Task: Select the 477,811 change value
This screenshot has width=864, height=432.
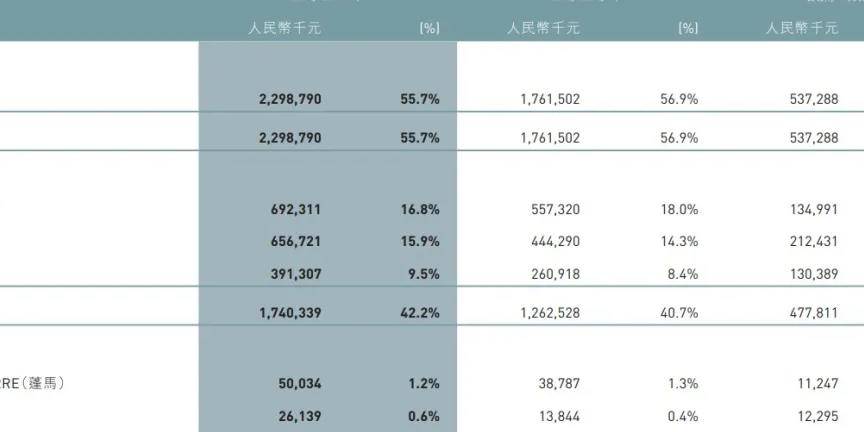Action: (x=813, y=313)
